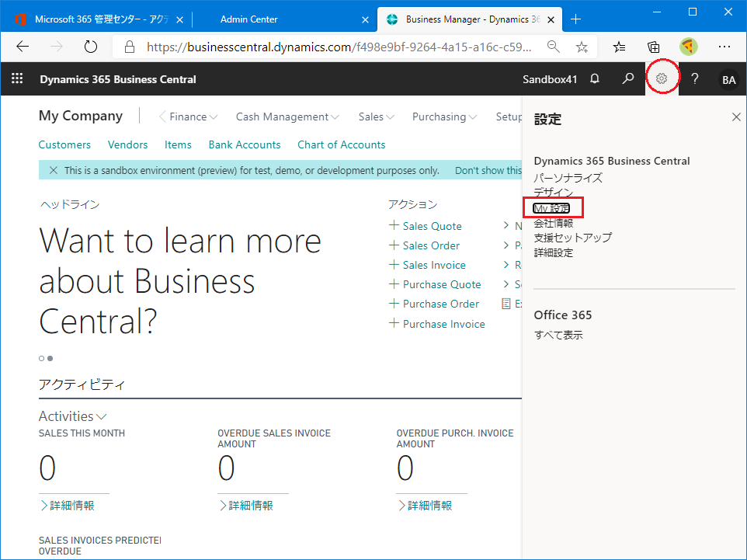Close the Business Manager tab
This screenshot has width=747, height=560.
click(551, 19)
